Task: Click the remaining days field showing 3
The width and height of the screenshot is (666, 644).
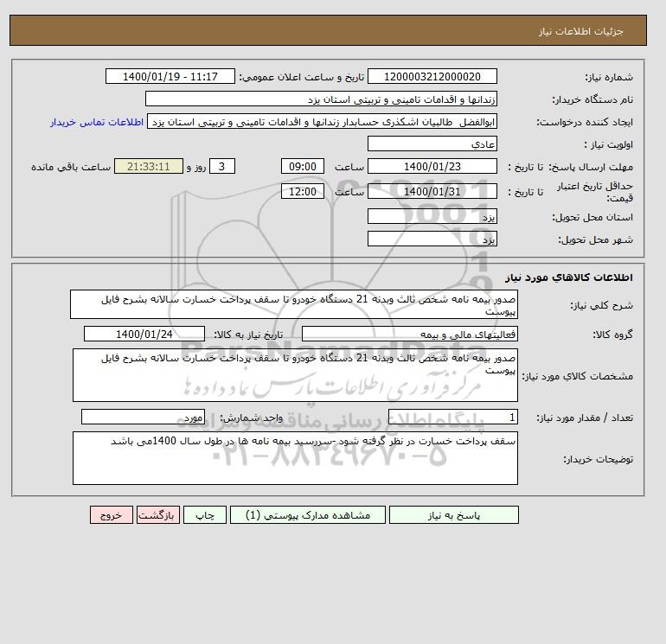Action: 221,167
